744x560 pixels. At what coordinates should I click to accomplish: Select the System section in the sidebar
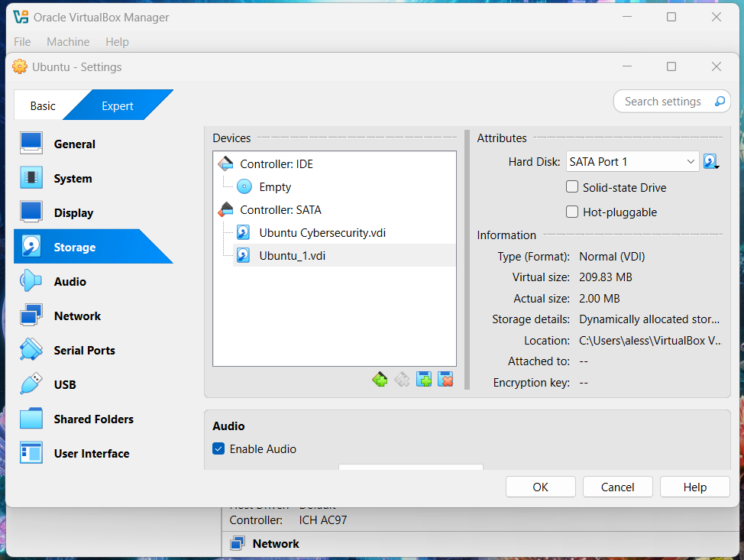click(x=73, y=179)
